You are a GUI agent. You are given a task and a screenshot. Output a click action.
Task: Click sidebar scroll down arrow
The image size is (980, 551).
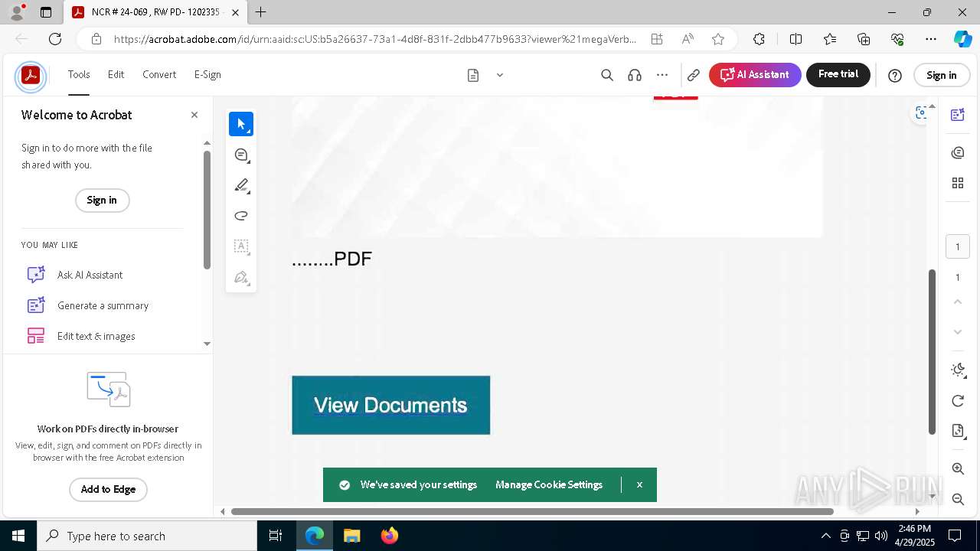point(207,344)
